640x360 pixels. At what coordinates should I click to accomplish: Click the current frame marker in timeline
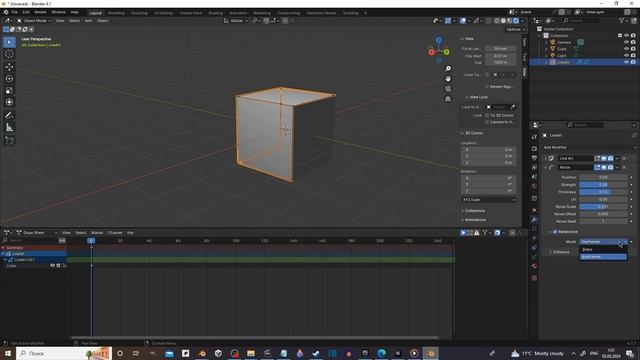(91, 241)
